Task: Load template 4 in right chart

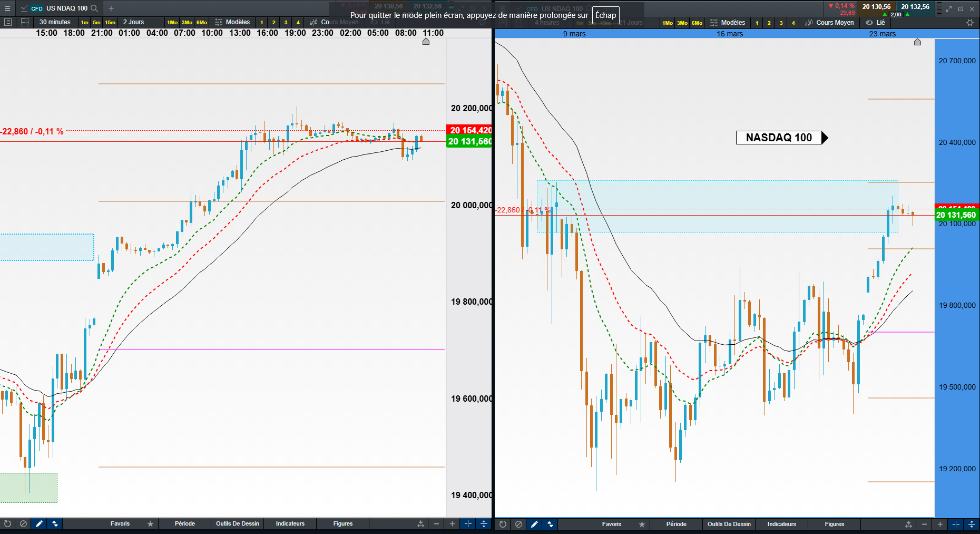Action: [x=793, y=23]
